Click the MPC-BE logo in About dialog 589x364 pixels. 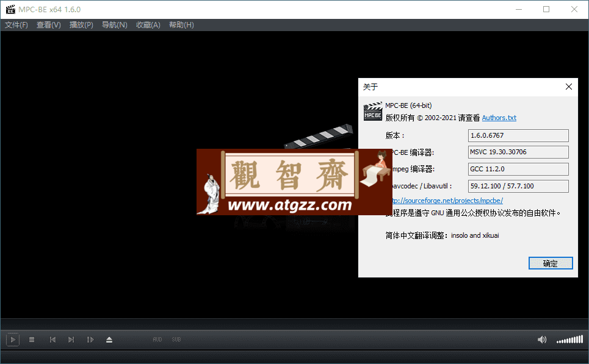point(373,112)
